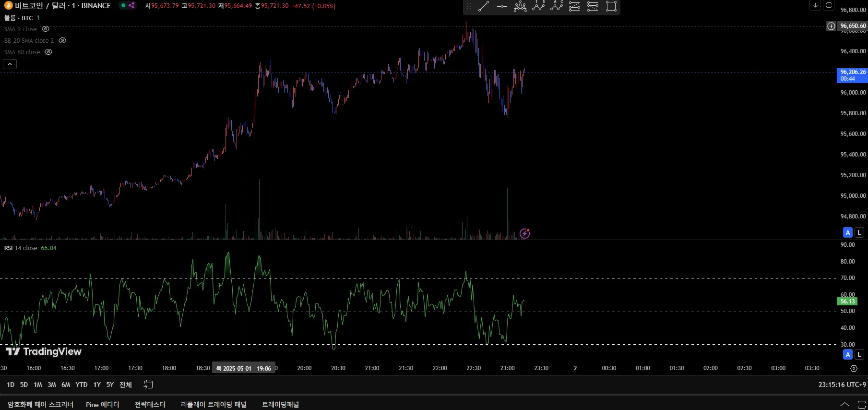Click the lightning flash icon on chart
Screen dimensions: 868x410
click(525, 233)
